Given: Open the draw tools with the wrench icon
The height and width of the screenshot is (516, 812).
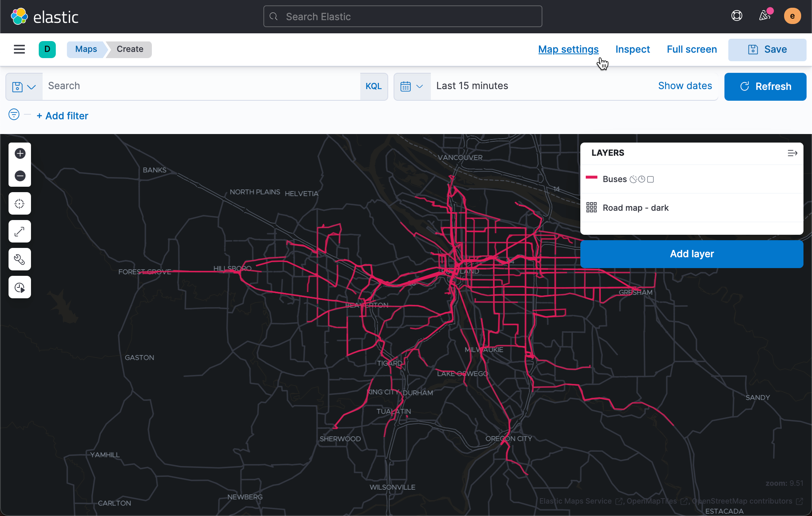Looking at the screenshot, I should click(20, 259).
